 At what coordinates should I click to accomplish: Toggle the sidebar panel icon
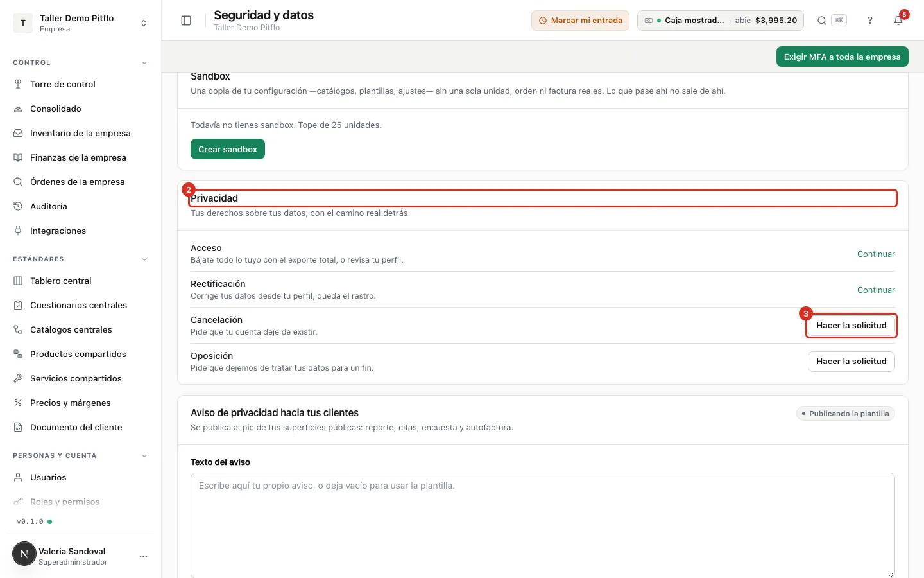click(x=186, y=21)
